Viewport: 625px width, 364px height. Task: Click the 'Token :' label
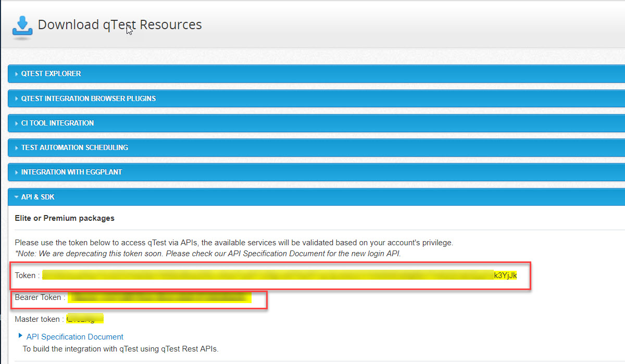(27, 275)
